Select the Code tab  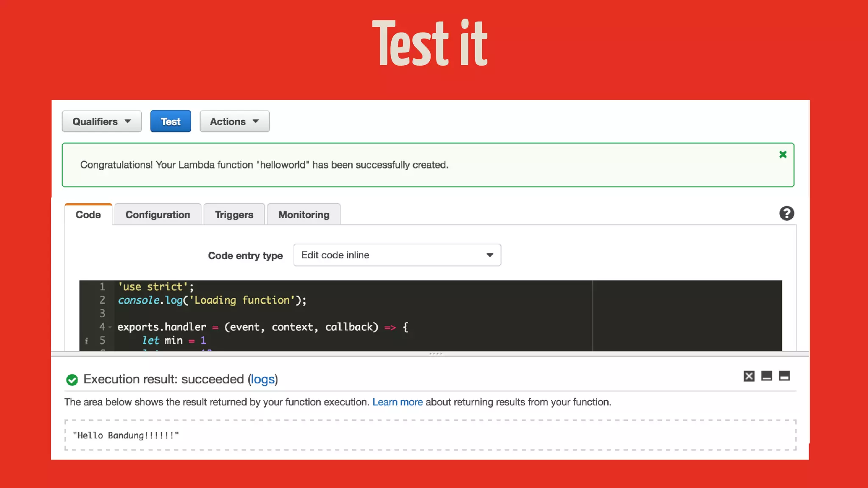(x=88, y=215)
